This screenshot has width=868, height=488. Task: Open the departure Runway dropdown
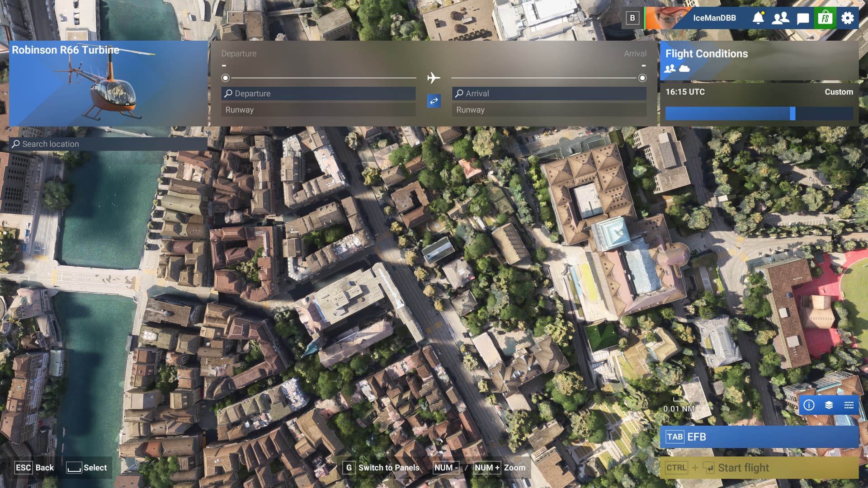(318, 110)
